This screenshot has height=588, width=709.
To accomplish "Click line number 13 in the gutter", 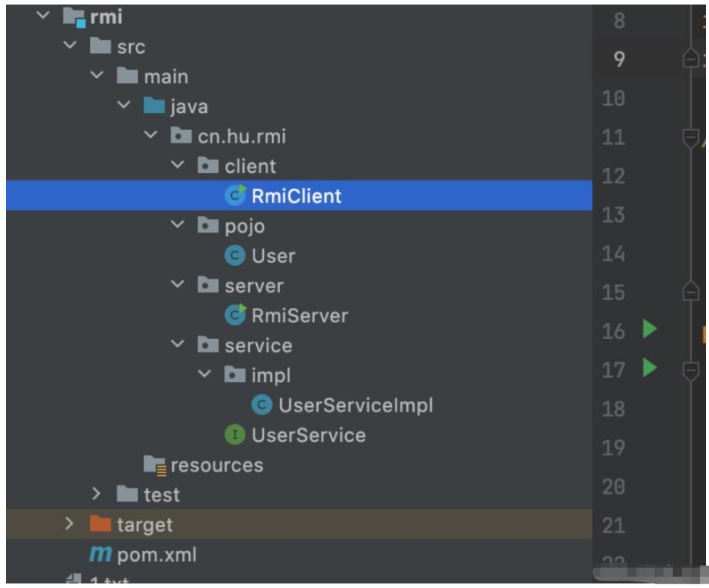I will (614, 214).
